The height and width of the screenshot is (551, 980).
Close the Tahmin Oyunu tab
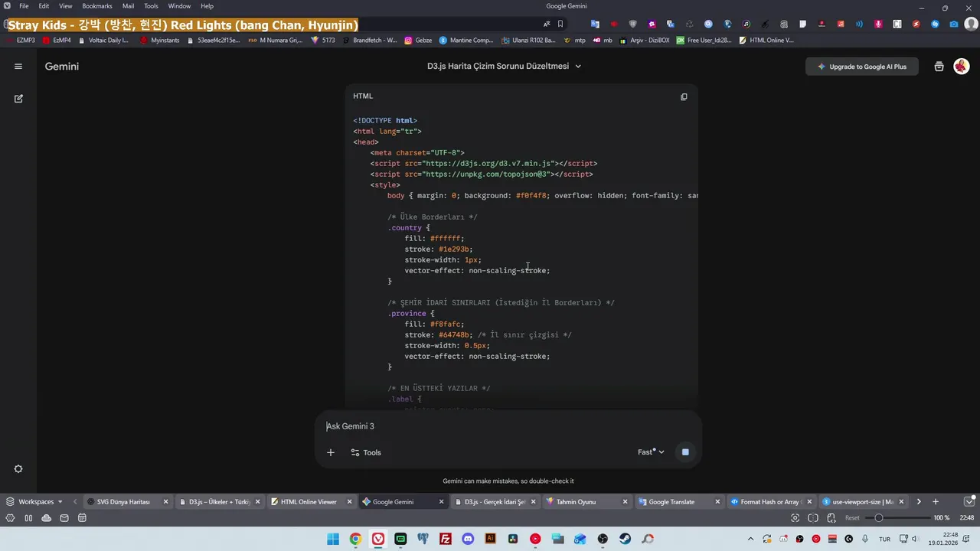(625, 502)
